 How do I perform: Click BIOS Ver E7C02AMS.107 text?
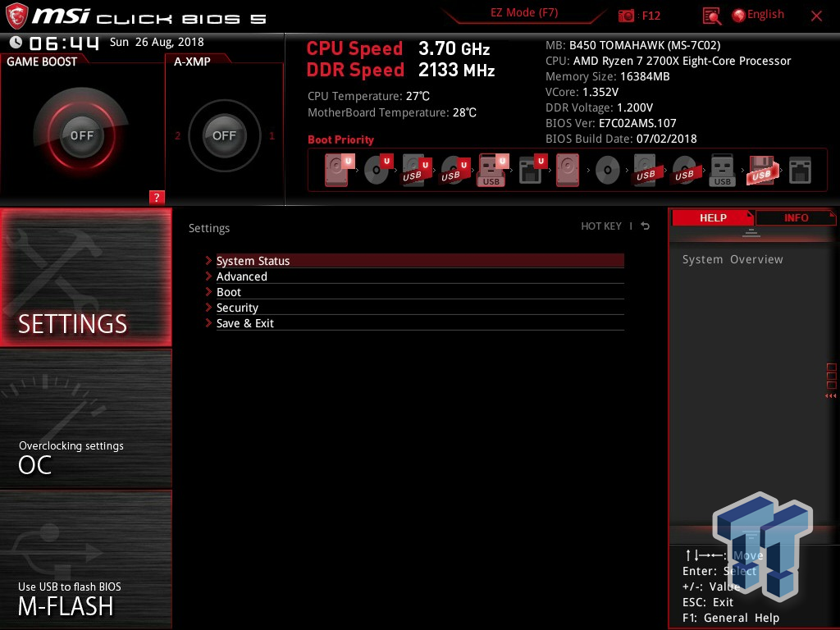pyautogui.click(x=610, y=123)
